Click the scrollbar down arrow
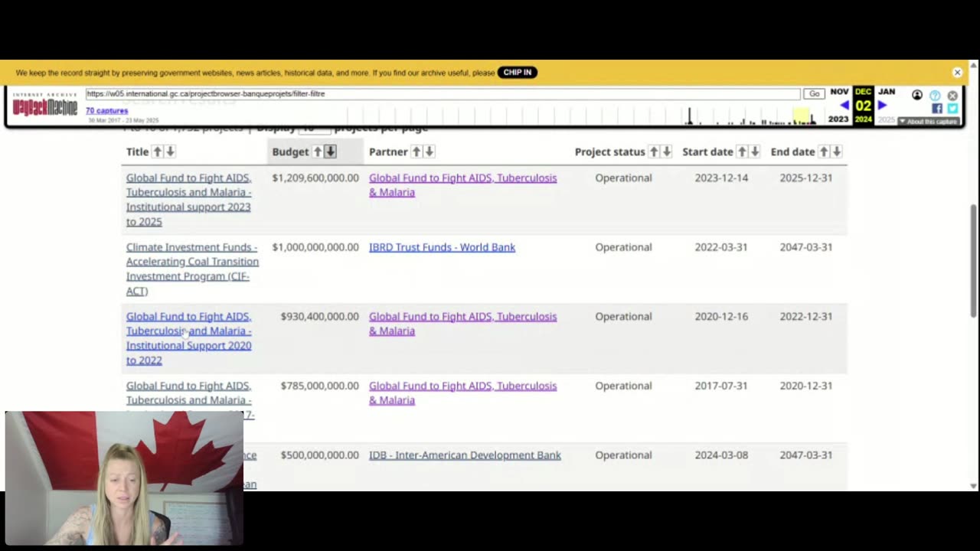Screen dimensions: 980x551 tap(973, 486)
